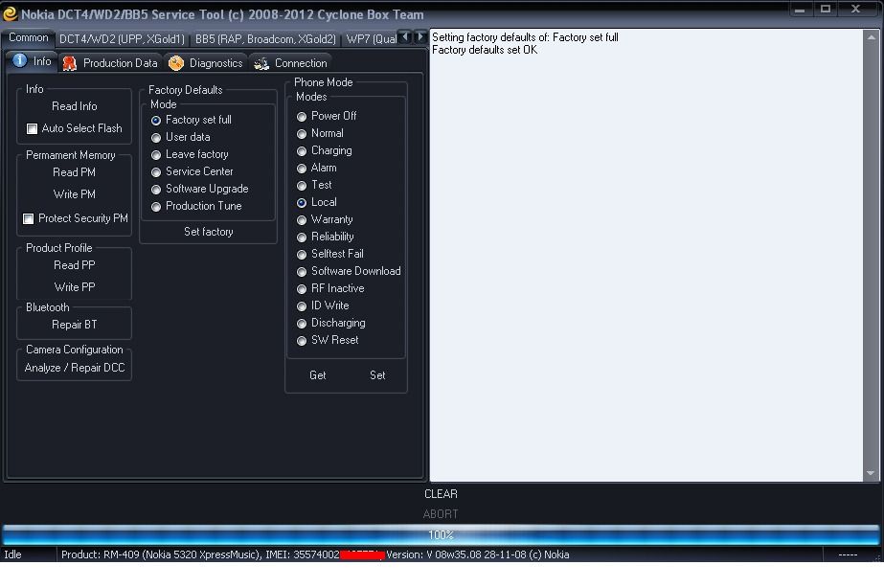The height and width of the screenshot is (588, 884).
Task: Choose the Normal phone mode option
Action: (x=302, y=134)
